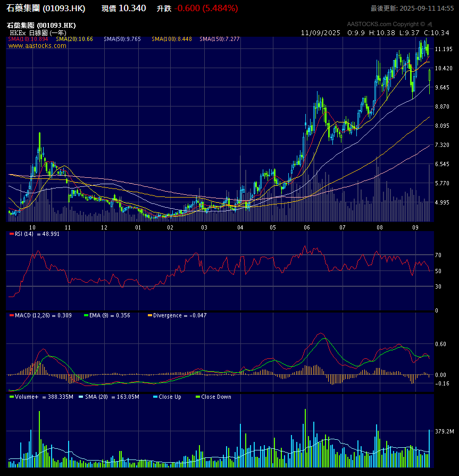This screenshot has width=459, height=476.
Task: Click the 8.095 price axis label
Action: (x=442, y=125)
